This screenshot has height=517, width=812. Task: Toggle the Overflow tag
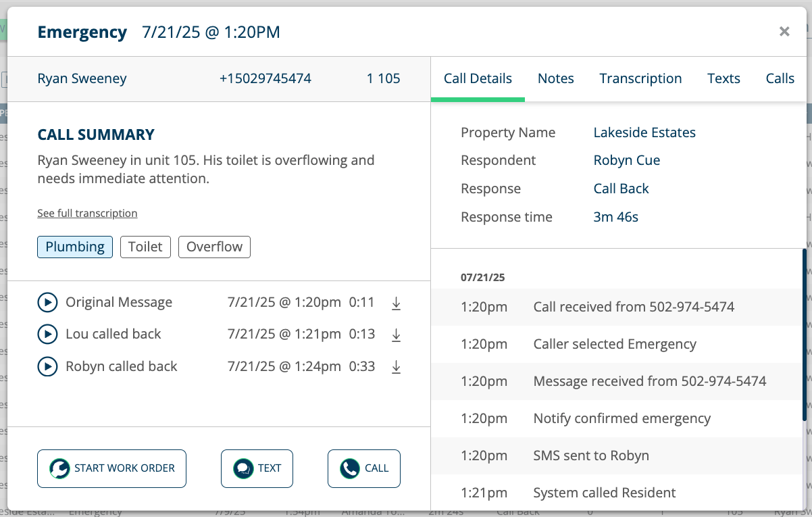tap(214, 247)
